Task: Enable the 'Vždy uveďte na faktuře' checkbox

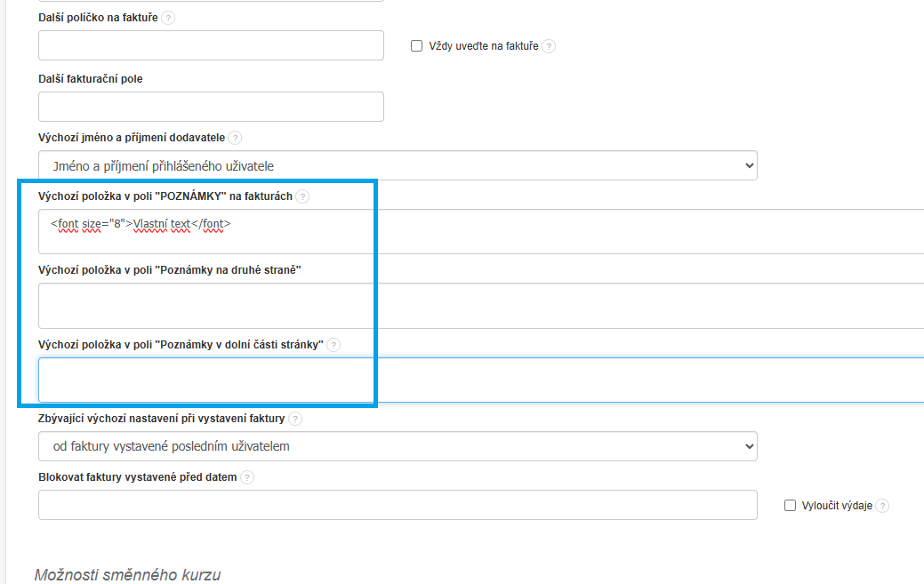Action: (416, 46)
